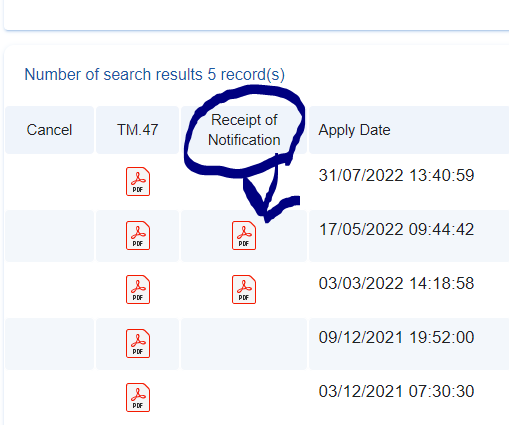Click the Receipt of Notification column header
The height and width of the screenshot is (425, 509).
click(244, 130)
